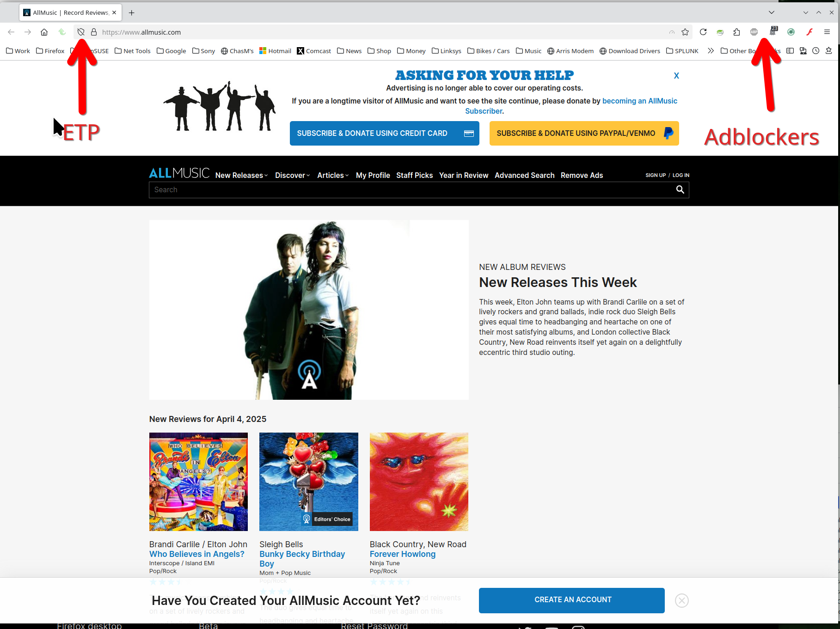
Task: Click the browser back arrow
Action: [11, 32]
